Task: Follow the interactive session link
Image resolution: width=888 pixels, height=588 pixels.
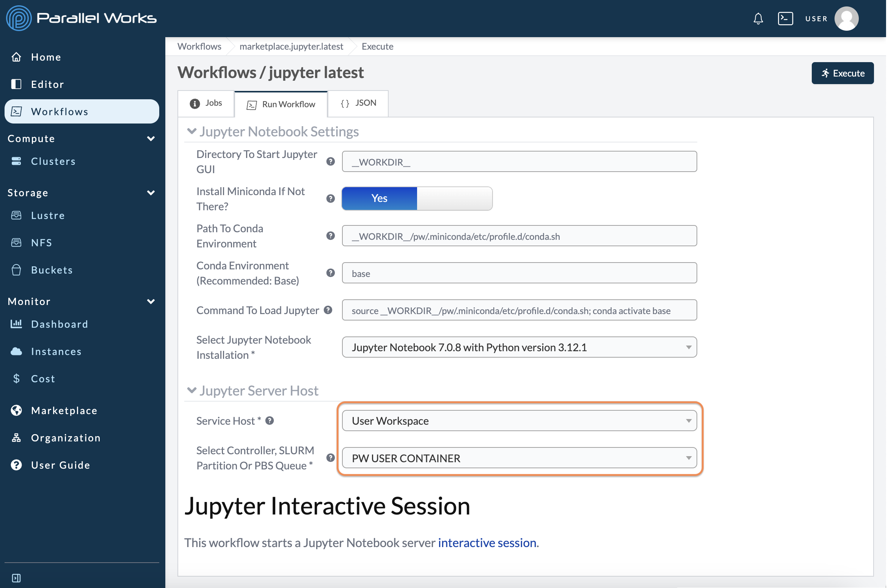Action: 487,543
